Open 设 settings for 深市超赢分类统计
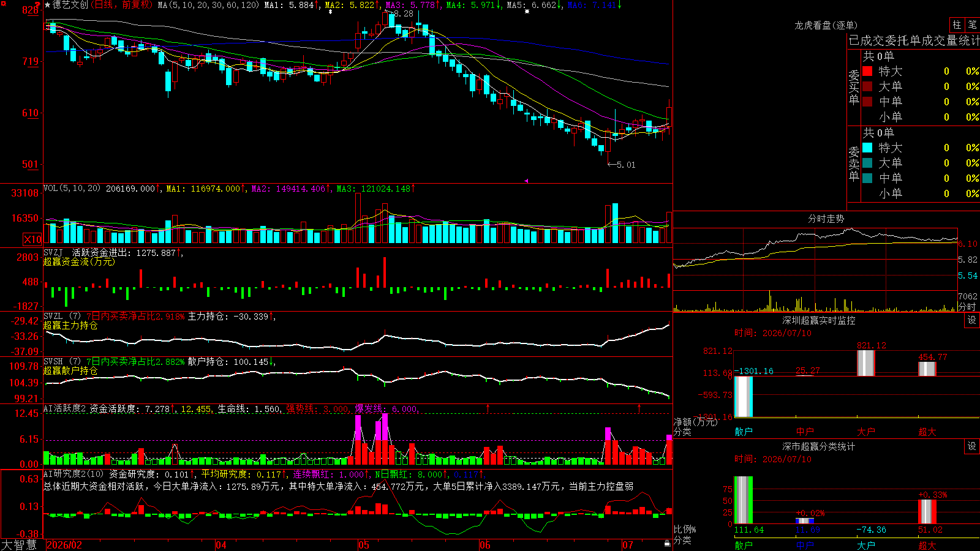 [972, 446]
